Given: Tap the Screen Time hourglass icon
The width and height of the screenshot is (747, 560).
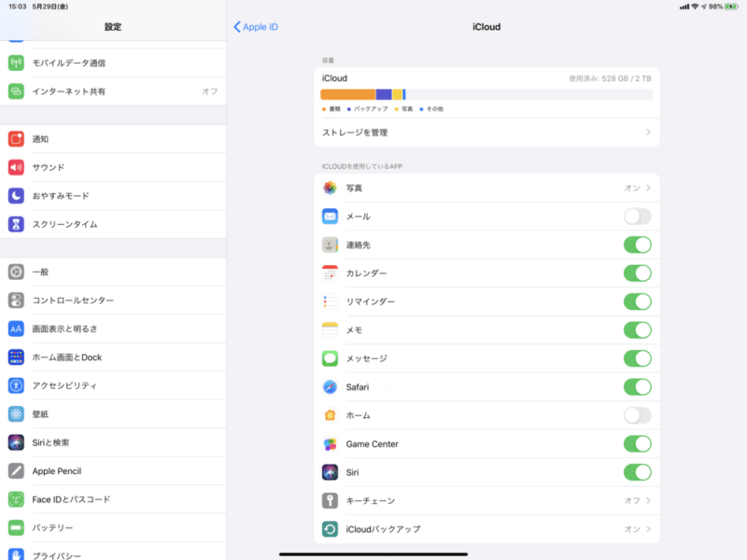Looking at the screenshot, I should [16, 224].
